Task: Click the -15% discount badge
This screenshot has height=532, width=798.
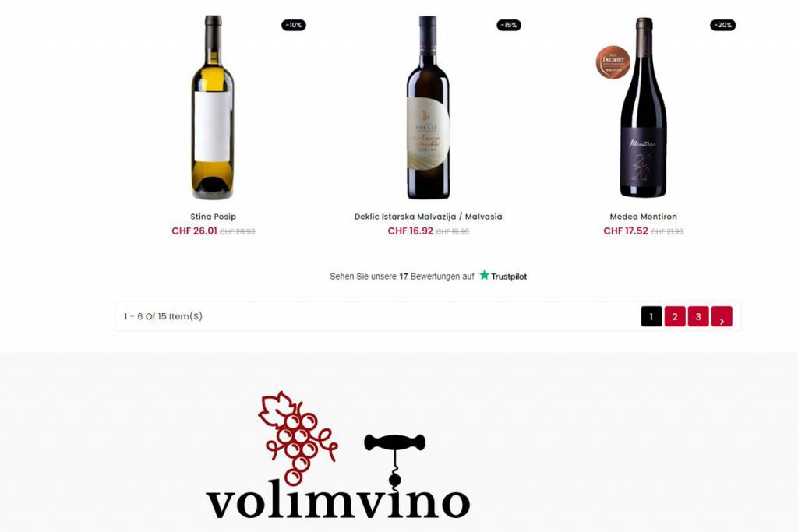Action: 509,25
